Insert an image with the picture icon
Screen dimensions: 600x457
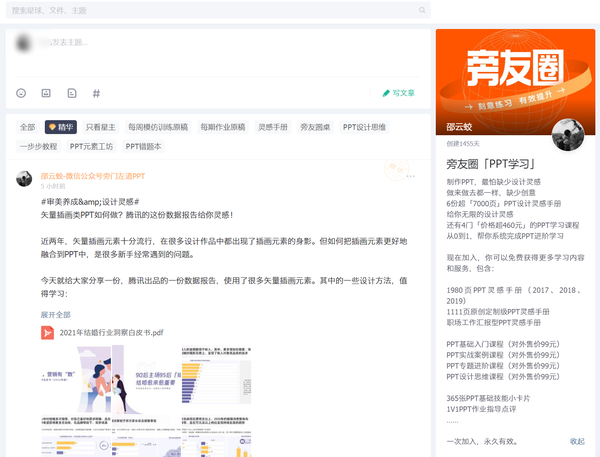click(x=46, y=93)
